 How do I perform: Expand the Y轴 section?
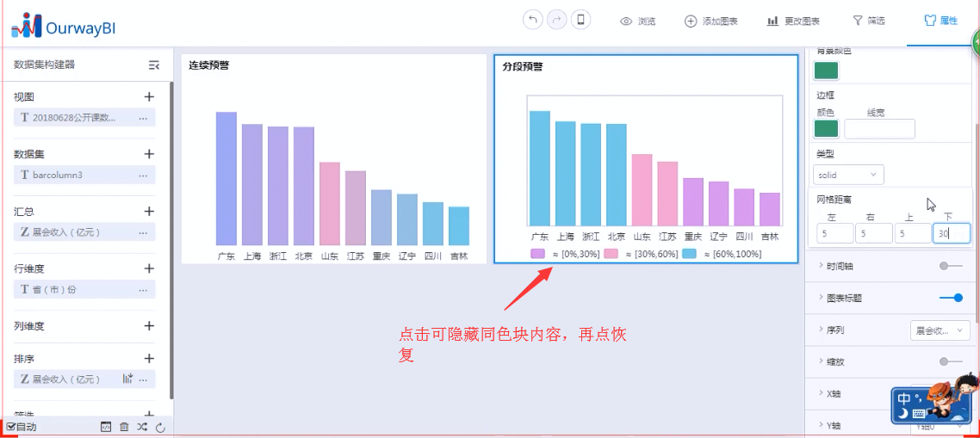pos(820,425)
